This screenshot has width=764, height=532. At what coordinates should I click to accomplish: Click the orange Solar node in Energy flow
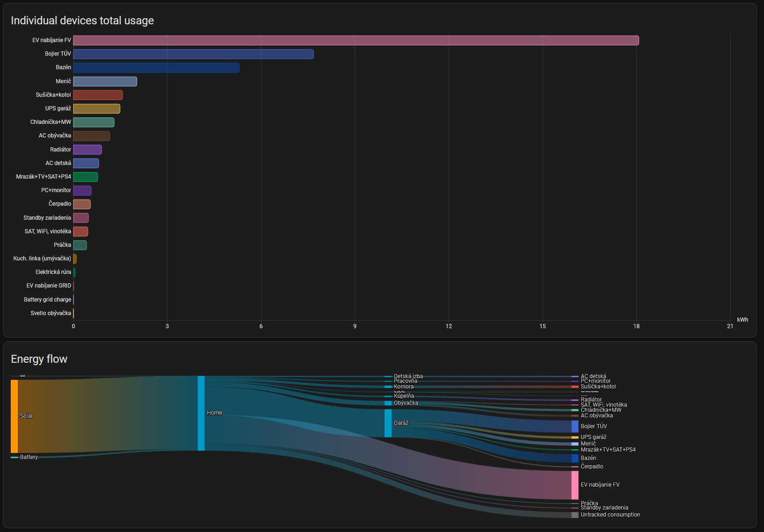[15, 416]
